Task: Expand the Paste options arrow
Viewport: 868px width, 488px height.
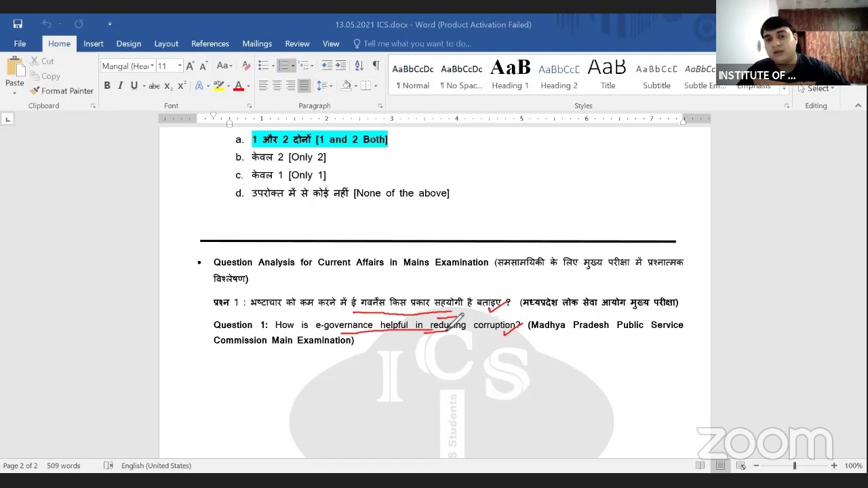Action: (x=14, y=91)
